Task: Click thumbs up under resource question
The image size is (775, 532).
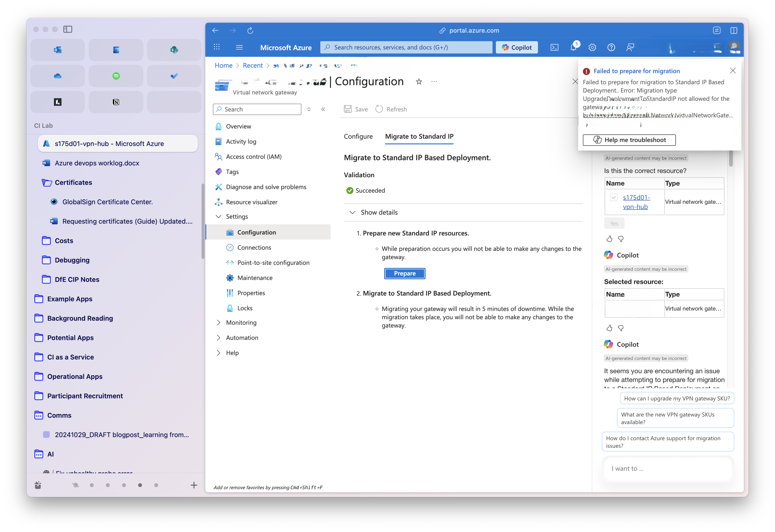Action: pos(609,239)
